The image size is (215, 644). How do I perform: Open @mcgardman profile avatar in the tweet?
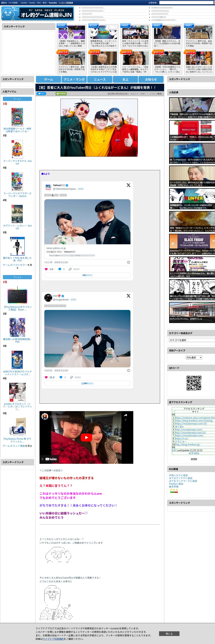point(48,298)
